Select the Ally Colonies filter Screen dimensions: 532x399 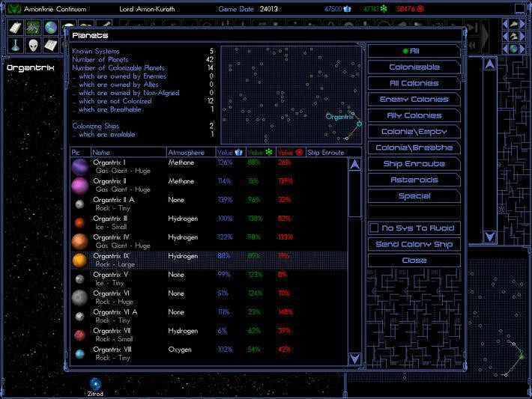[x=414, y=115]
